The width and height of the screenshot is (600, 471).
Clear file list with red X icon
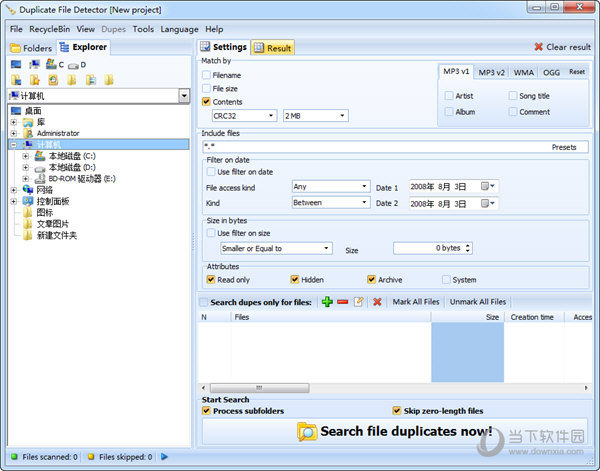(x=377, y=302)
